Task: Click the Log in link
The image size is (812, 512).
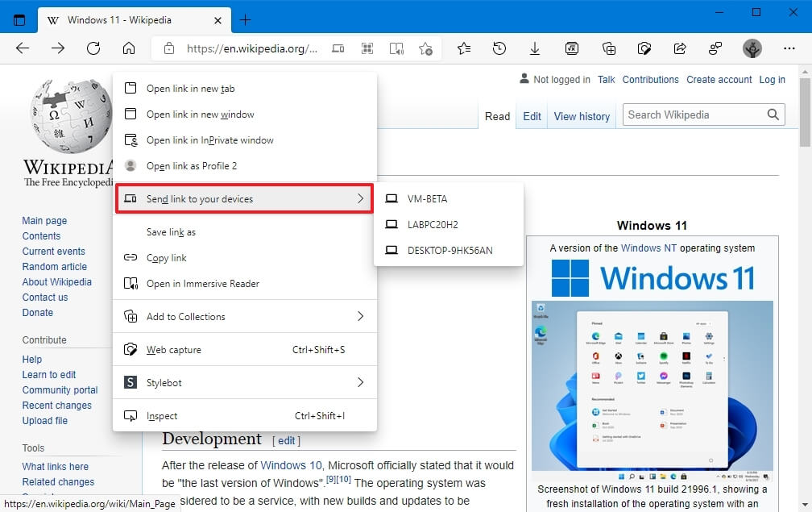Action: (772, 80)
